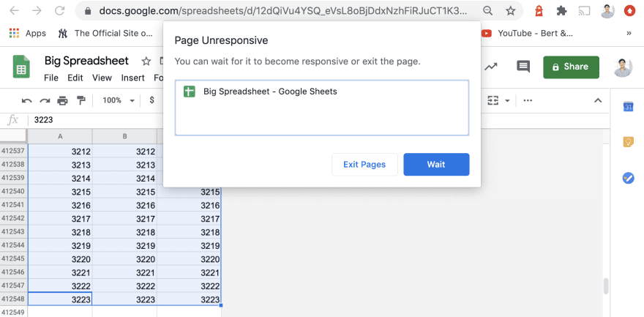
Task: Print the spreadsheet using the printer icon
Action: (x=63, y=100)
